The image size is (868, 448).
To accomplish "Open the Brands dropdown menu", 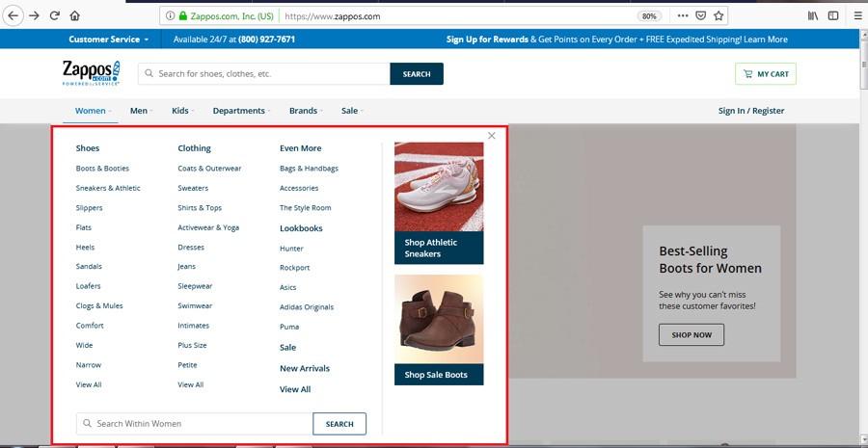I will pyautogui.click(x=306, y=111).
